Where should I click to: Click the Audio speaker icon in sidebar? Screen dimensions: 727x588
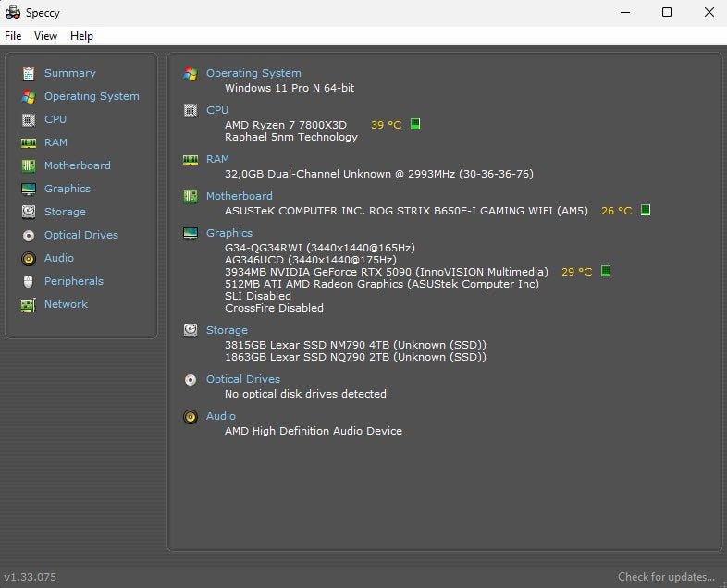(x=28, y=258)
